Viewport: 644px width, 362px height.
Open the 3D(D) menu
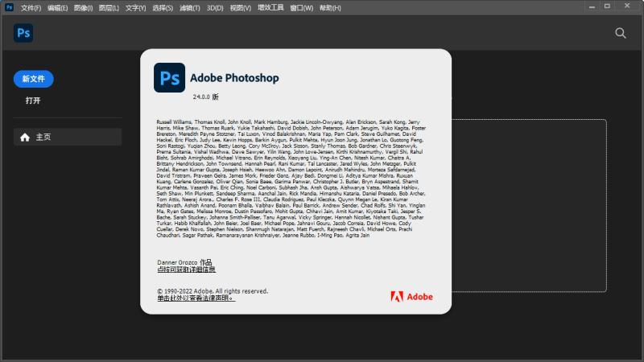pos(215,8)
